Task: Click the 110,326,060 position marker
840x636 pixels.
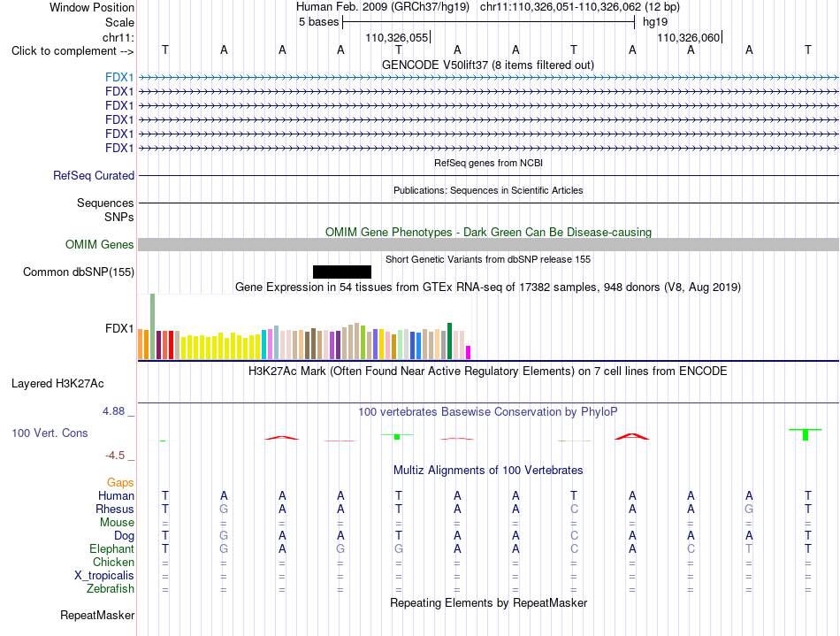Action: (x=689, y=37)
